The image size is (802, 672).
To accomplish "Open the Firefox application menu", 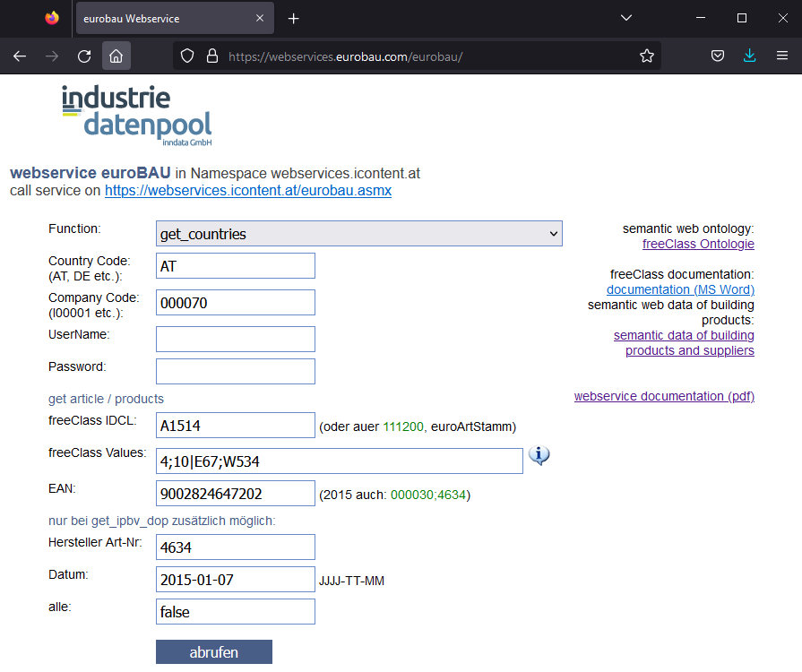I will coord(782,56).
